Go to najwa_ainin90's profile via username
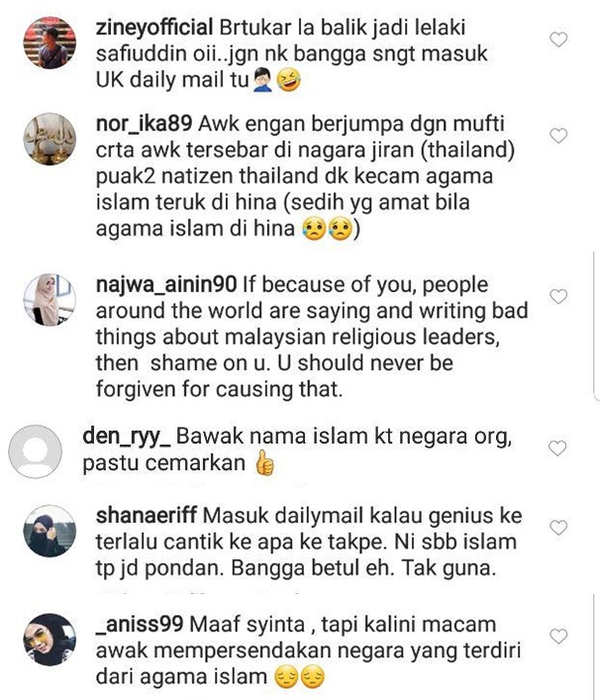 166,285
